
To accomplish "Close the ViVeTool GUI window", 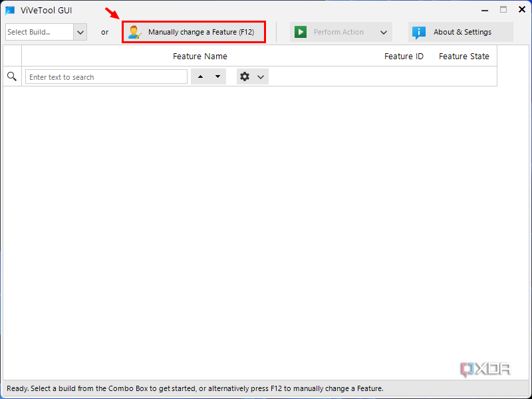I will tap(522, 9).
